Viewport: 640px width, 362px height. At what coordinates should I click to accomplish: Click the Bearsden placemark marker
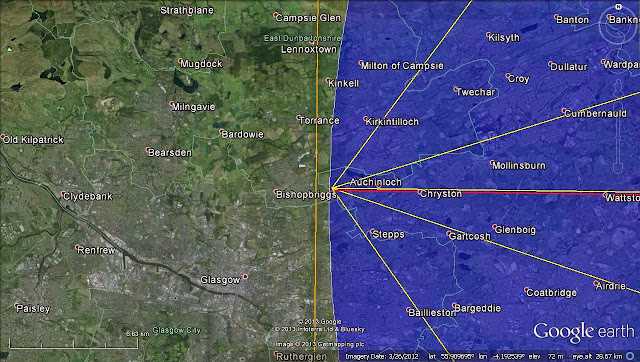tap(148, 150)
